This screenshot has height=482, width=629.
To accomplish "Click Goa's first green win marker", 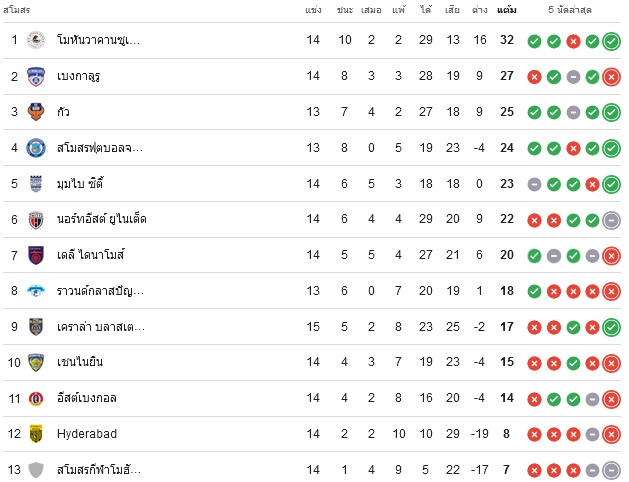I will pos(534,113).
